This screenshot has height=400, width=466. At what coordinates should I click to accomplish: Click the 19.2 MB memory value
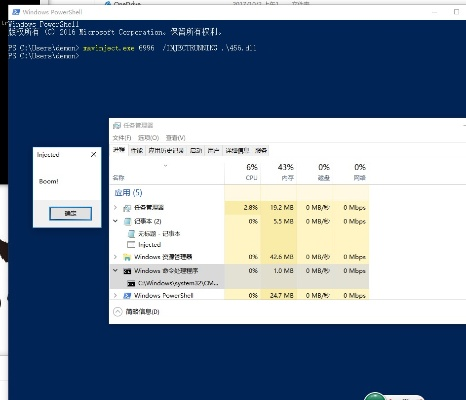pyautogui.click(x=282, y=208)
